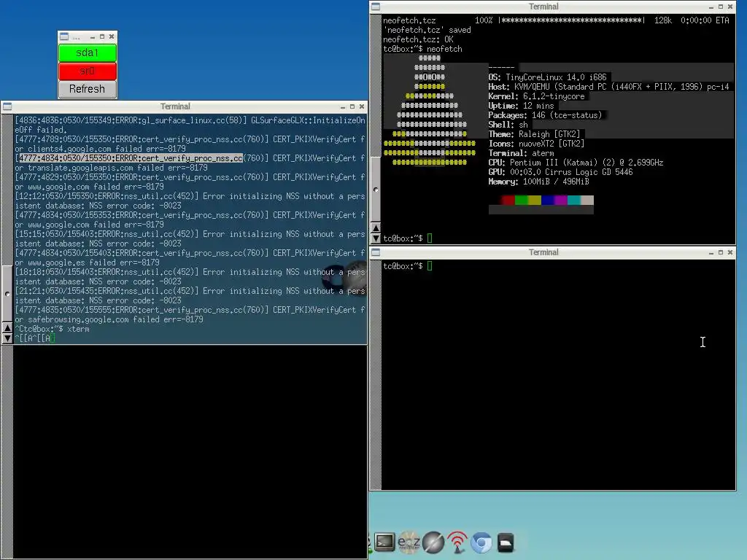Click the scroll-down arrow in the neofetch Terminal
The image size is (747, 560).
tap(376, 238)
